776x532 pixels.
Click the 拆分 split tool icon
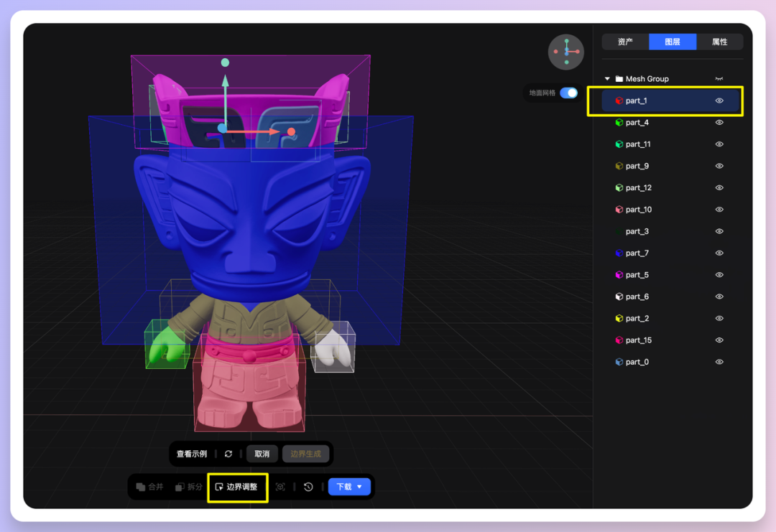pyautogui.click(x=180, y=487)
